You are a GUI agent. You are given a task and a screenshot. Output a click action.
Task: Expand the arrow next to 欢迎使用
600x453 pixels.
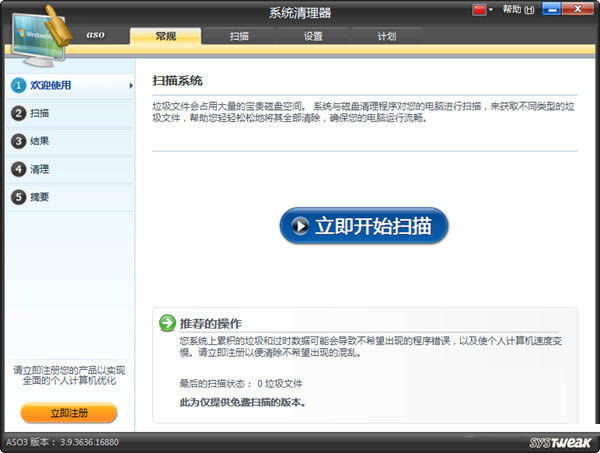click(x=131, y=86)
